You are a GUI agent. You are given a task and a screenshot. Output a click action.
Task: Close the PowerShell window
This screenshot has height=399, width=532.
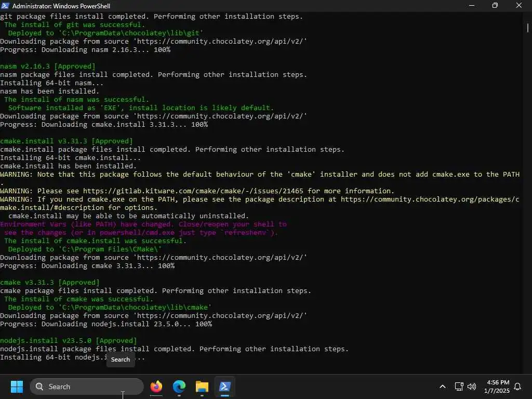(x=519, y=5)
